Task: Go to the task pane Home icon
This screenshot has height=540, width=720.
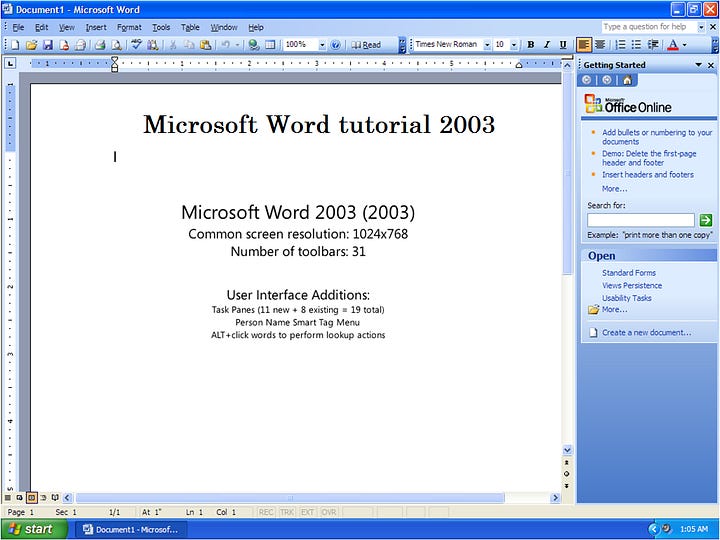Action: (627, 80)
